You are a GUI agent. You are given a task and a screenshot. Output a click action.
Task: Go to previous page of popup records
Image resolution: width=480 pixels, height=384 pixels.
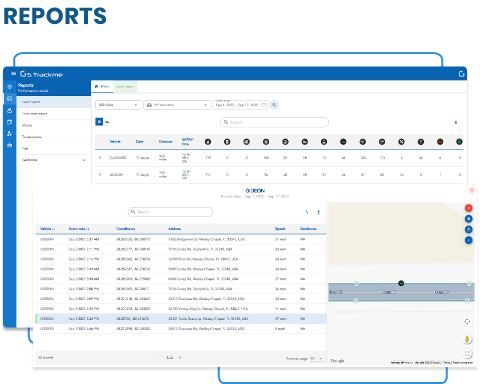[160, 358]
